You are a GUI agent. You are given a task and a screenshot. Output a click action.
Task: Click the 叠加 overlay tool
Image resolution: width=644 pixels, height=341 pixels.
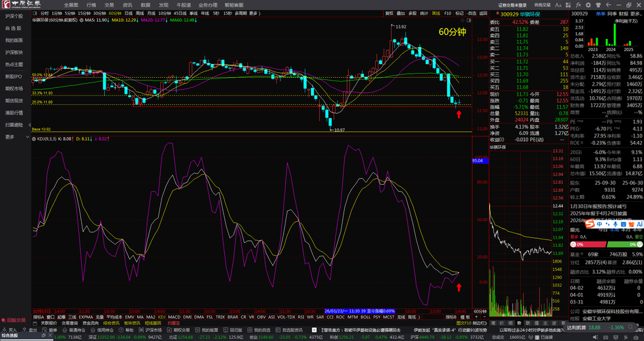[401, 13]
